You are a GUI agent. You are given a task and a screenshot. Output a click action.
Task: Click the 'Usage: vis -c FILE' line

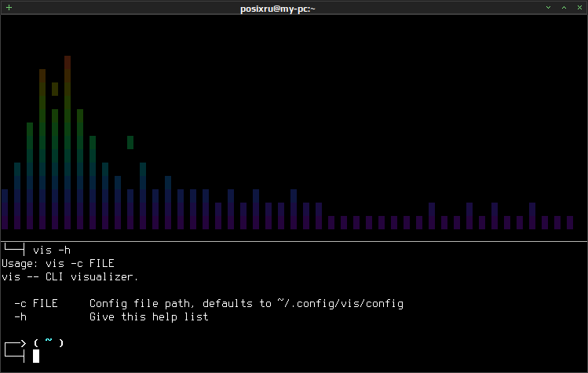58,263
